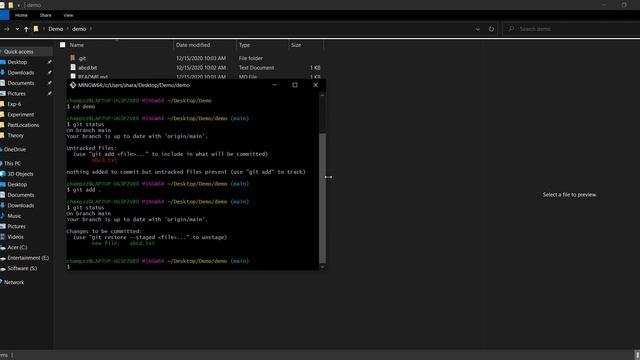This screenshot has width=640, height=360.
Task: Open address bar history dropdown
Action: pos(478,29)
